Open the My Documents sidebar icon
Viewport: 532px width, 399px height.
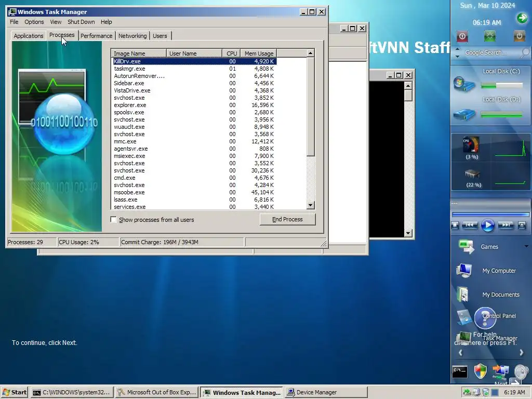(x=462, y=294)
